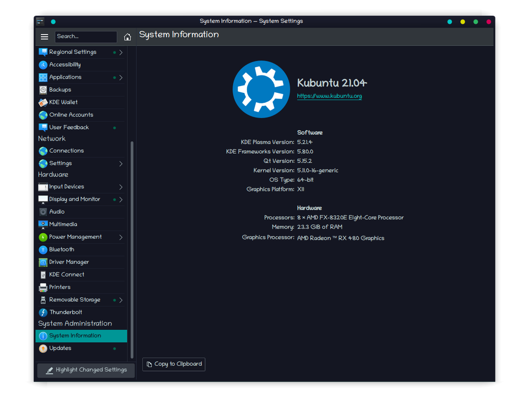
Task: Click the teal pin dot in titlebar
Action: 53,22
